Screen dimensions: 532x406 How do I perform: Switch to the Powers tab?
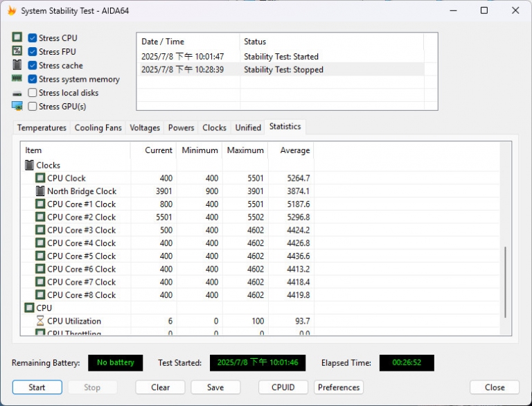[x=181, y=127]
